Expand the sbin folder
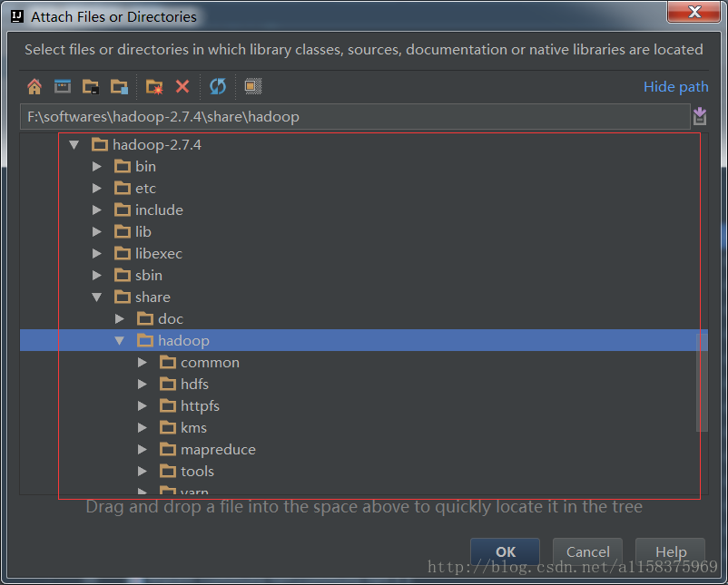This screenshot has width=728, height=585. (96, 275)
